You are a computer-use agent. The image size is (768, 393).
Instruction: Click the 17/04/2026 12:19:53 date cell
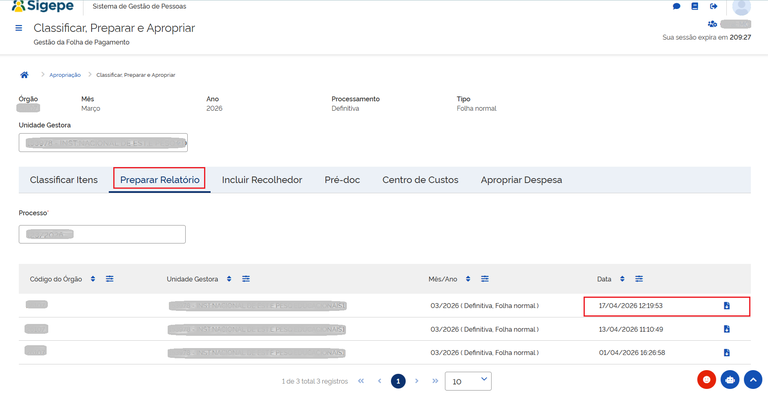click(631, 306)
